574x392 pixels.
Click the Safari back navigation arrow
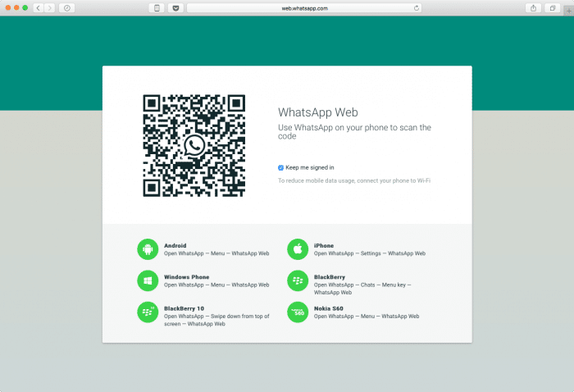[38, 8]
